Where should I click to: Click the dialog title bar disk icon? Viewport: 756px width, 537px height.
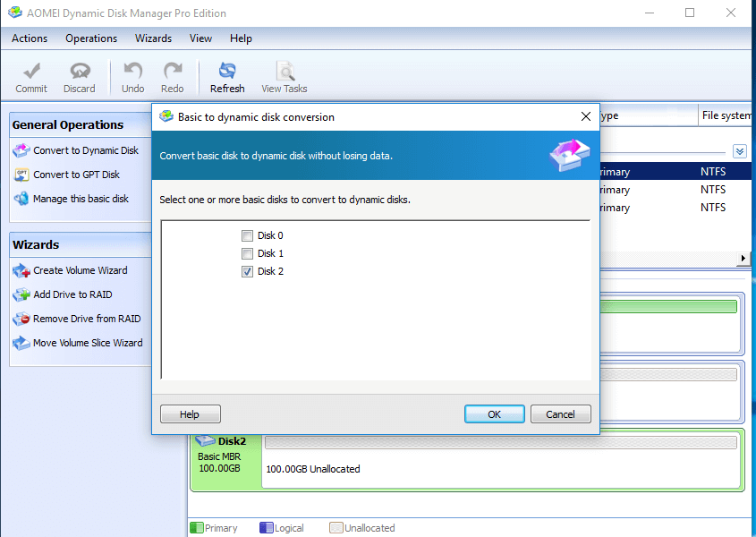point(166,116)
